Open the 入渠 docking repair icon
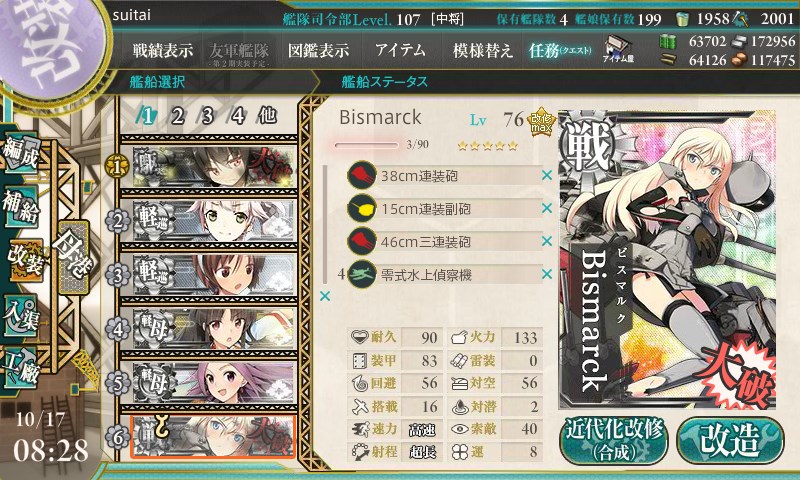The height and width of the screenshot is (480, 800). (x=20, y=315)
